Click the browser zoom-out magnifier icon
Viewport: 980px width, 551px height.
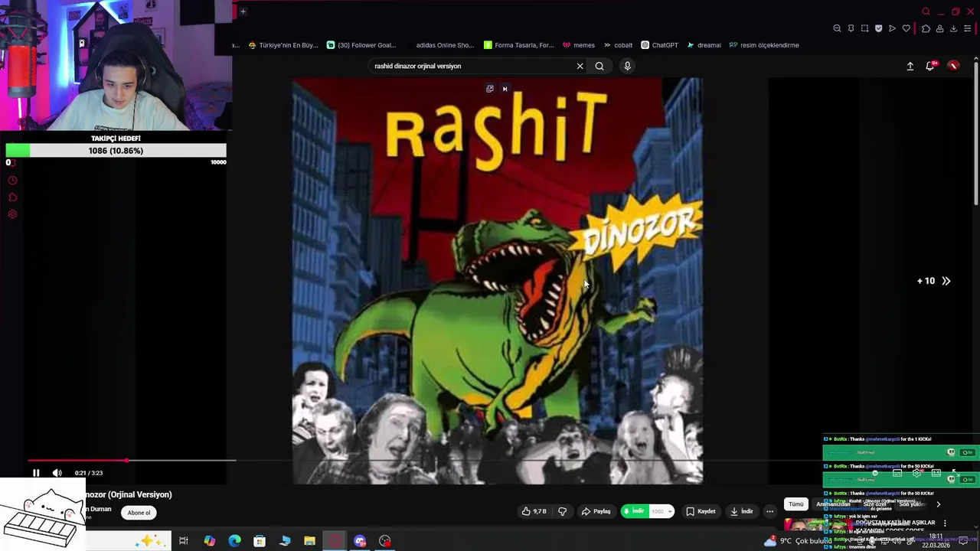pyautogui.click(x=837, y=28)
